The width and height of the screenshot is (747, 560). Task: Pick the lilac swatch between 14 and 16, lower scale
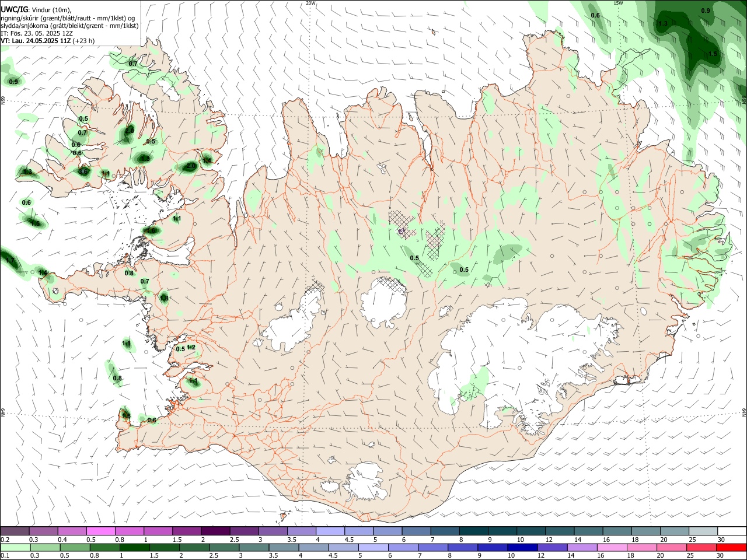[582, 547]
